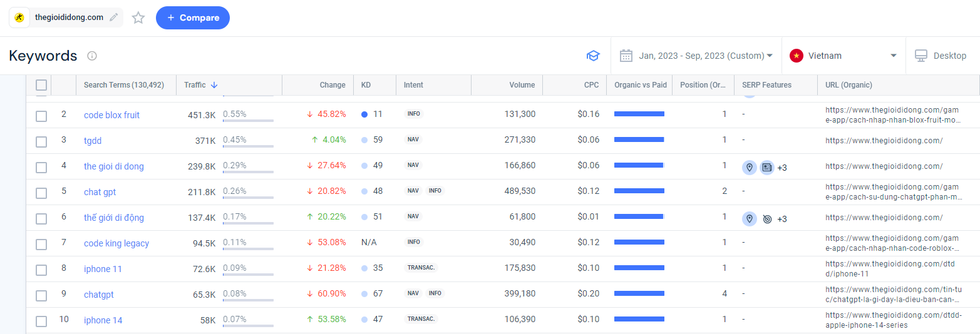Click the Vietnam flag icon
The width and height of the screenshot is (980, 334).
point(797,56)
